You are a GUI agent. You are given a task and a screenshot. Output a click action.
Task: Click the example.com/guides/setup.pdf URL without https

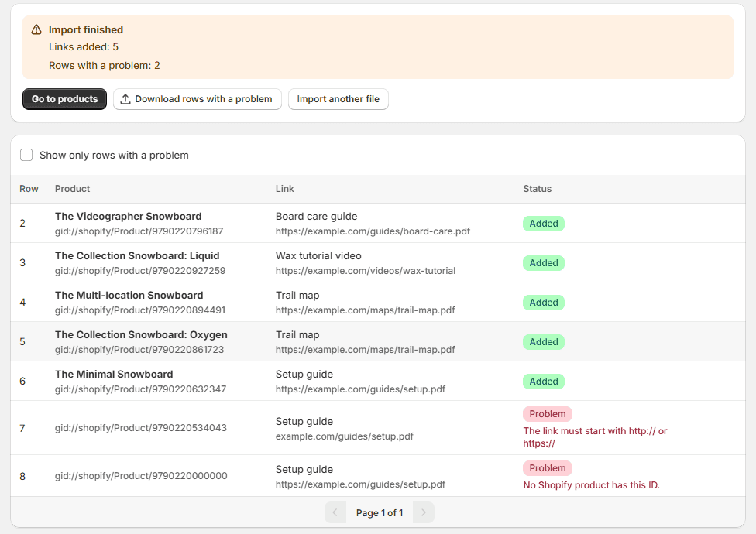pos(344,436)
